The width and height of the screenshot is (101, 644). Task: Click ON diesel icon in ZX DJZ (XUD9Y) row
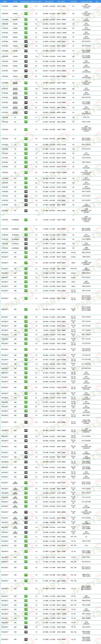[26, 201]
